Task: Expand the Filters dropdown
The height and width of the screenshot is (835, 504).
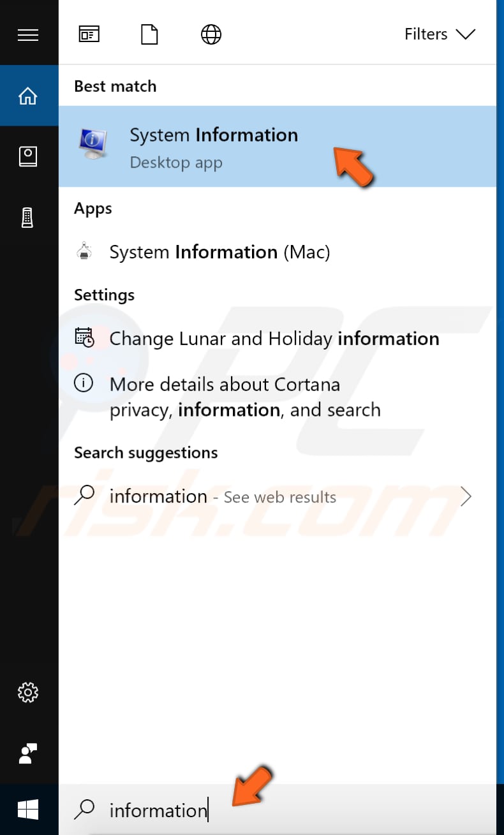Action: pyautogui.click(x=440, y=34)
